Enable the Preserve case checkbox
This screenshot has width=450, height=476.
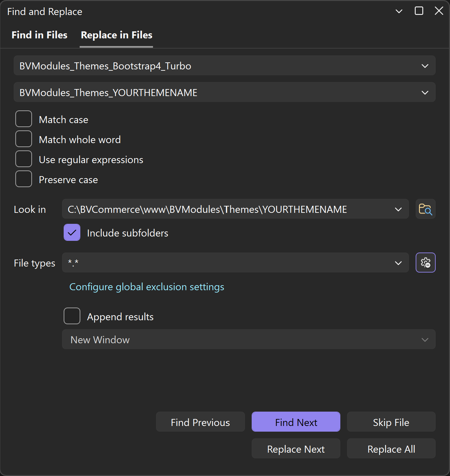(x=24, y=179)
